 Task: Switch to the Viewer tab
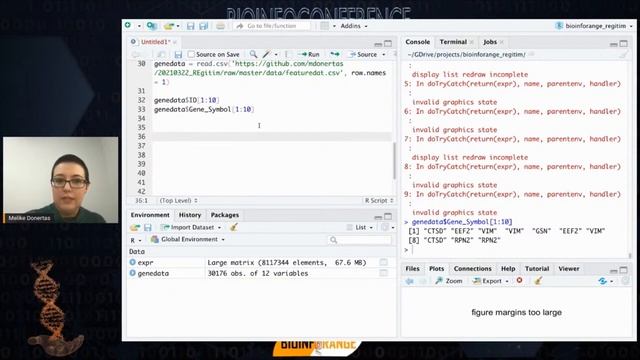coord(569,269)
